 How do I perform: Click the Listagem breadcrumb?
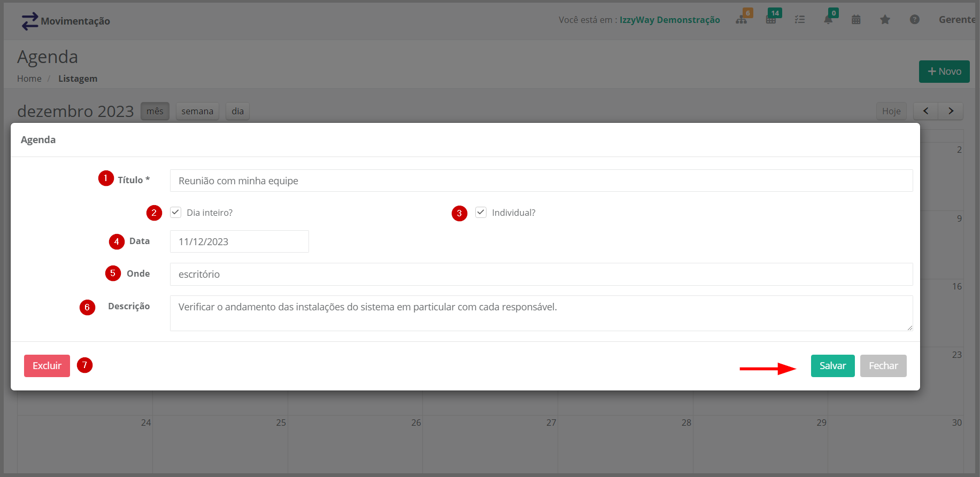[78, 79]
